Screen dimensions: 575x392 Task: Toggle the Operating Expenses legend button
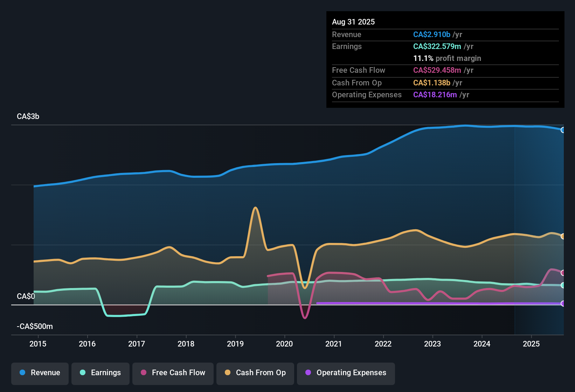coord(346,373)
